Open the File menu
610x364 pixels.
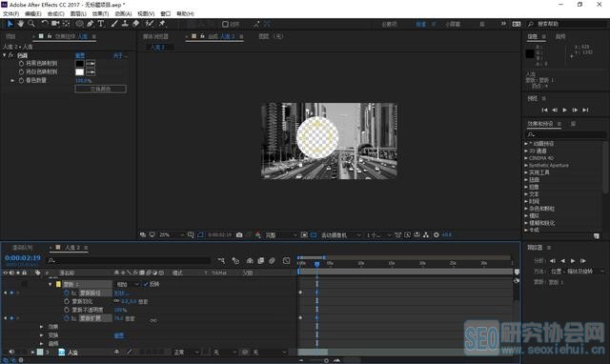click(10, 13)
